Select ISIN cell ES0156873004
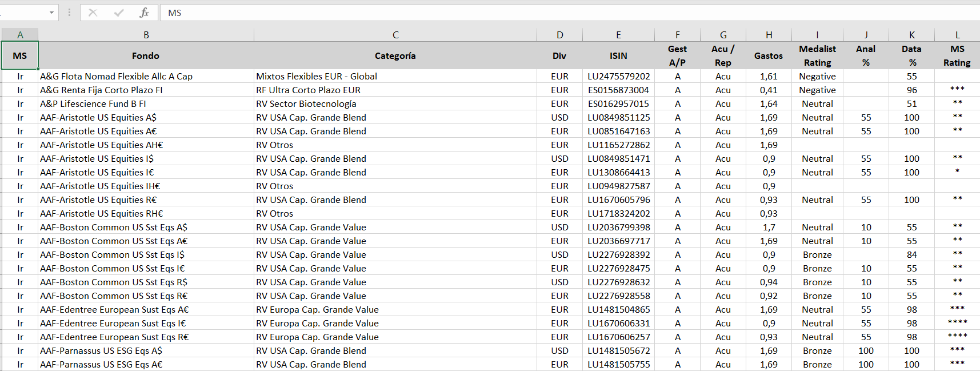980x371 pixels. [618, 90]
